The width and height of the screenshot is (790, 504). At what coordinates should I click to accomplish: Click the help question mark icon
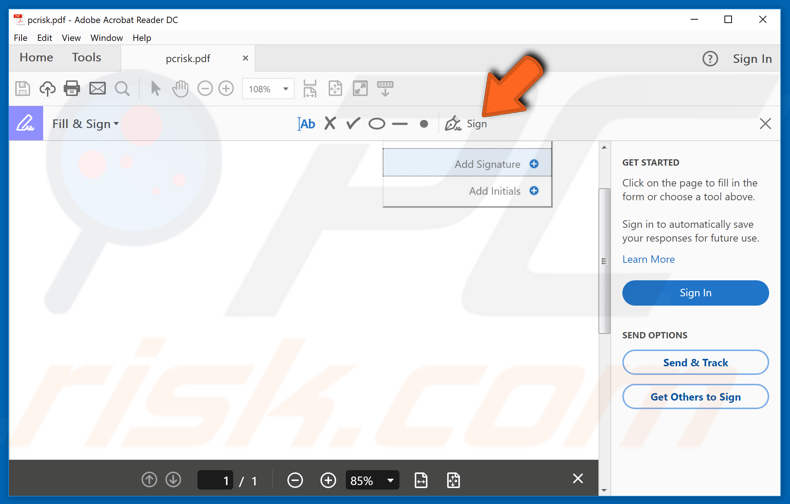(x=710, y=59)
